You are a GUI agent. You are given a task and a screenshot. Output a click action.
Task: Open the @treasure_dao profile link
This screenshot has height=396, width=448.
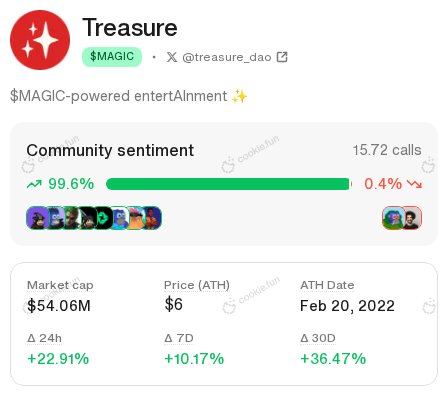pos(227,57)
